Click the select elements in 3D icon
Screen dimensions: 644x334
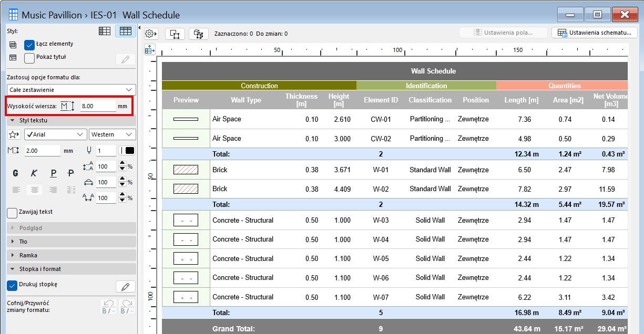[x=199, y=34]
